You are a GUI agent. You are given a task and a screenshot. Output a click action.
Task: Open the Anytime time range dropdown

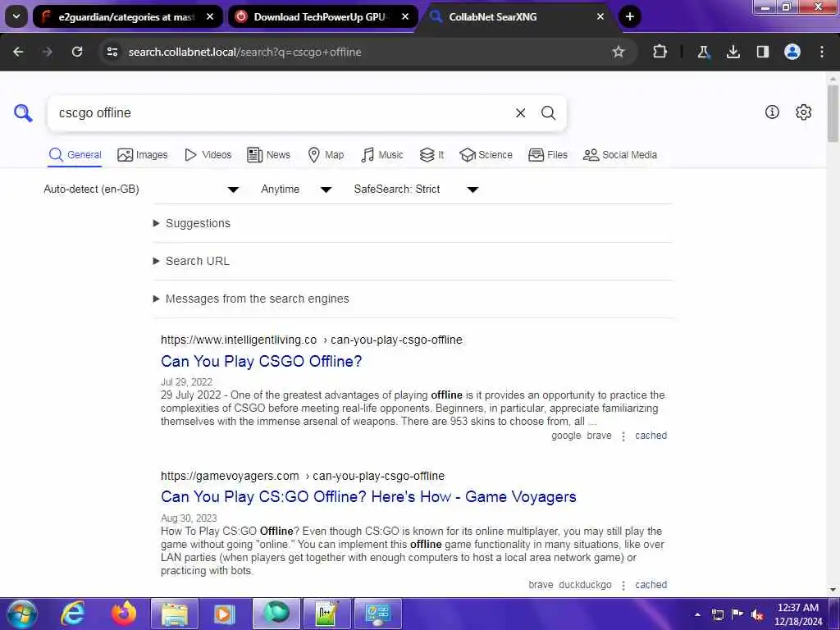[296, 189]
